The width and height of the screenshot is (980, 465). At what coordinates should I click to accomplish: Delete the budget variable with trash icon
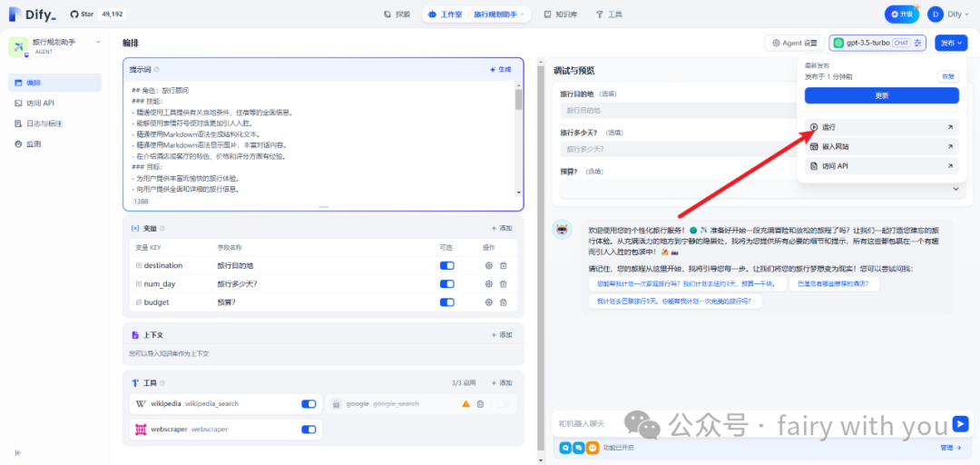click(503, 302)
